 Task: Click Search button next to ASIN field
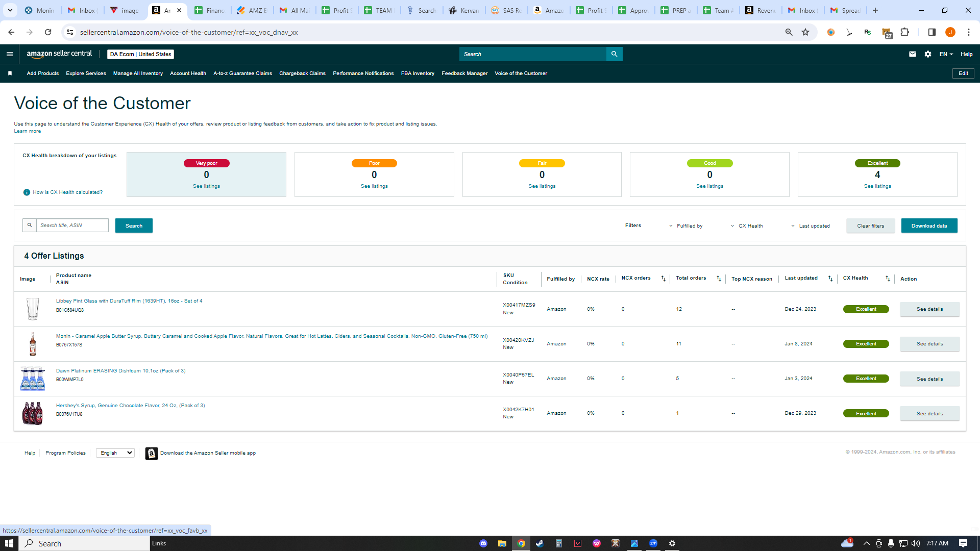click(x=134, y=226)
